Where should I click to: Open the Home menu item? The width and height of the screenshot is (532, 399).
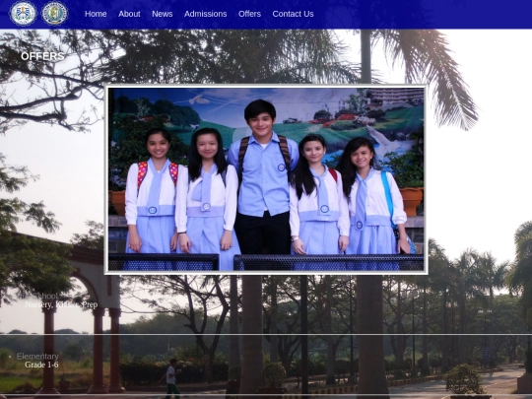pyautogui.click(x=96, y=14)
